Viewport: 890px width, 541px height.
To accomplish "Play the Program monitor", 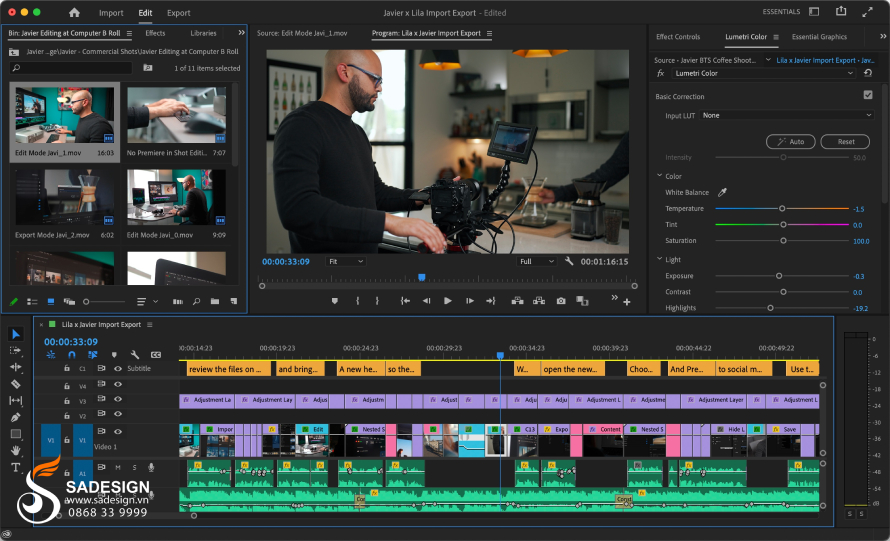I will click(x=448, y=301).
